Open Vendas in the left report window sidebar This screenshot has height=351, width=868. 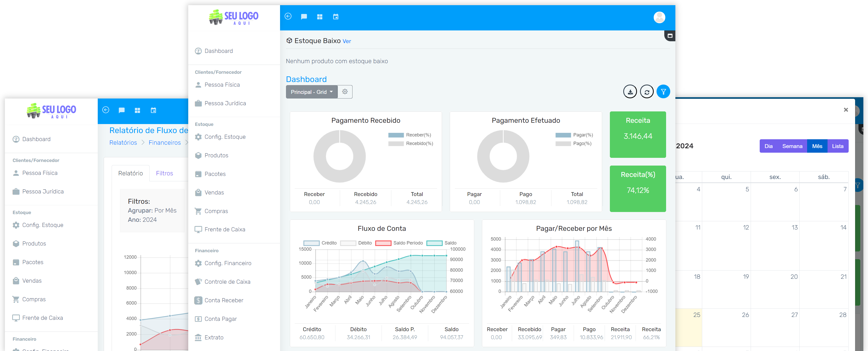coord(27,281)
